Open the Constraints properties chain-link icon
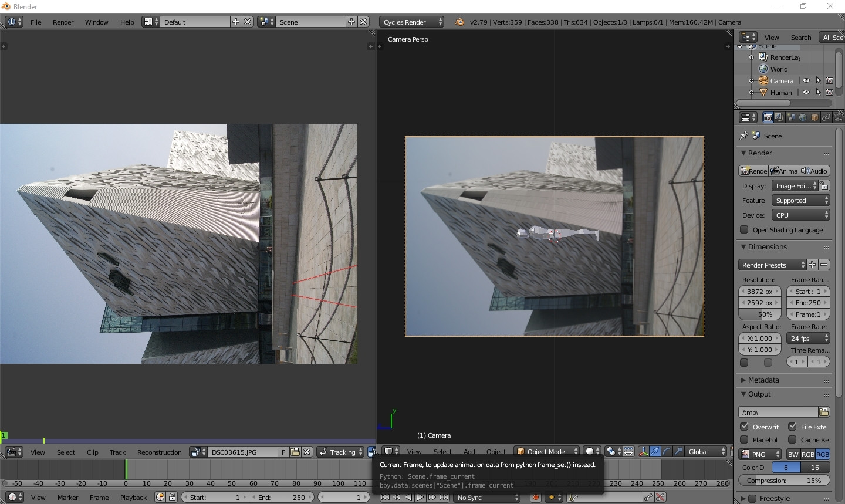 pos(826,117)
